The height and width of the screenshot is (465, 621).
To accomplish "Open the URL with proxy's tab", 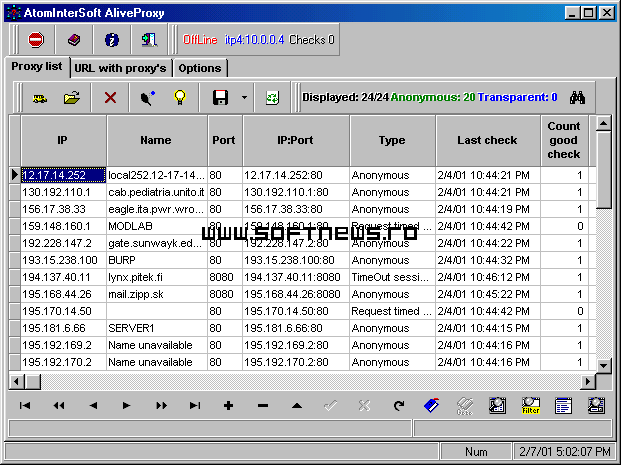I will point(120,68).
